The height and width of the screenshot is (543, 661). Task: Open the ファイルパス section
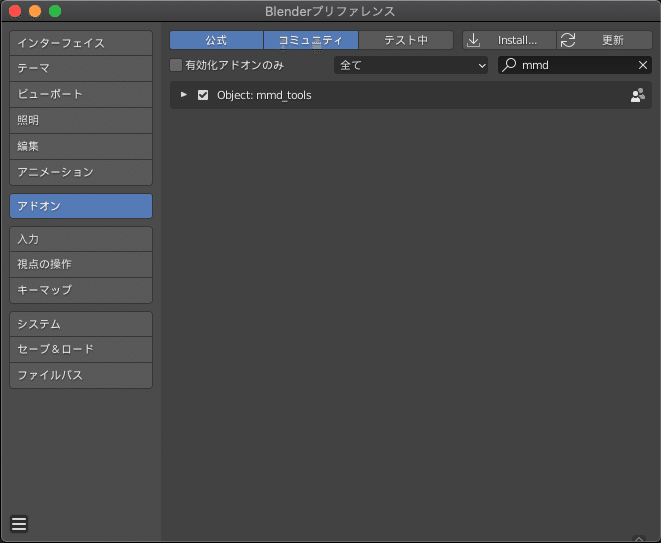[81, 375]
